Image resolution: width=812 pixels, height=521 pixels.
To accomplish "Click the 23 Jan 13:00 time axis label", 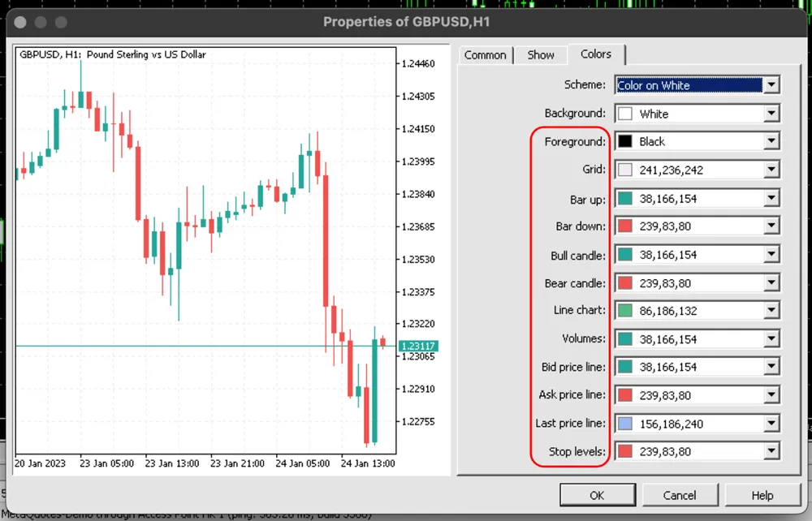I will click(x=172, y=463).
